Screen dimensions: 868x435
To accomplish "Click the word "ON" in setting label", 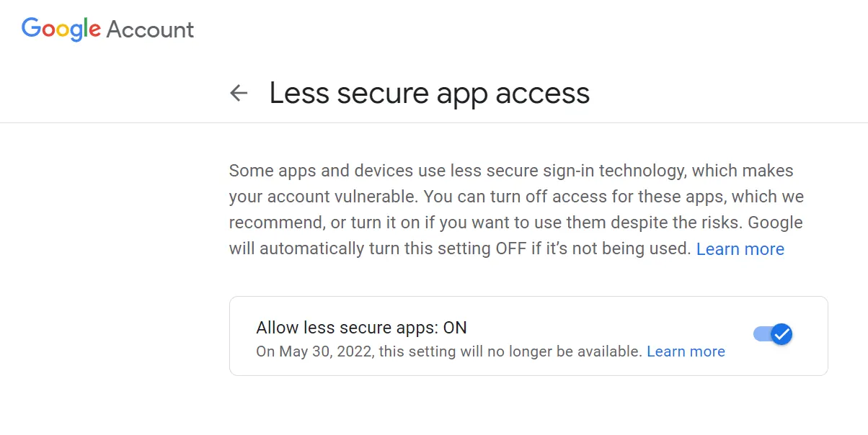I will point(455,328).
